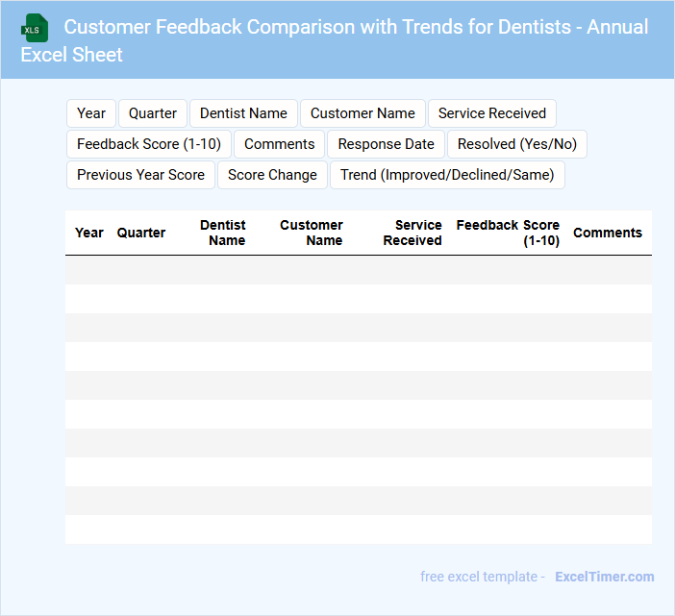Select the Feedback Score (1-10) tag
Viewport: 675px width, 616px height.
[x=149, y=144]
